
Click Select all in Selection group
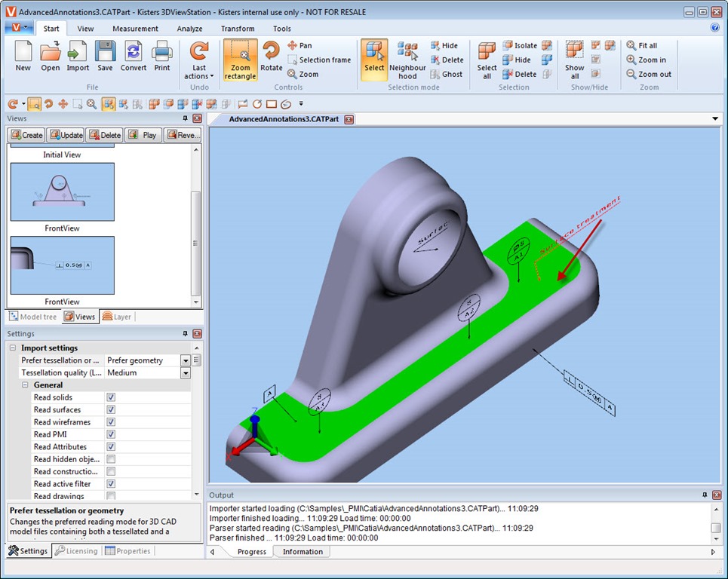pos(487,60)
